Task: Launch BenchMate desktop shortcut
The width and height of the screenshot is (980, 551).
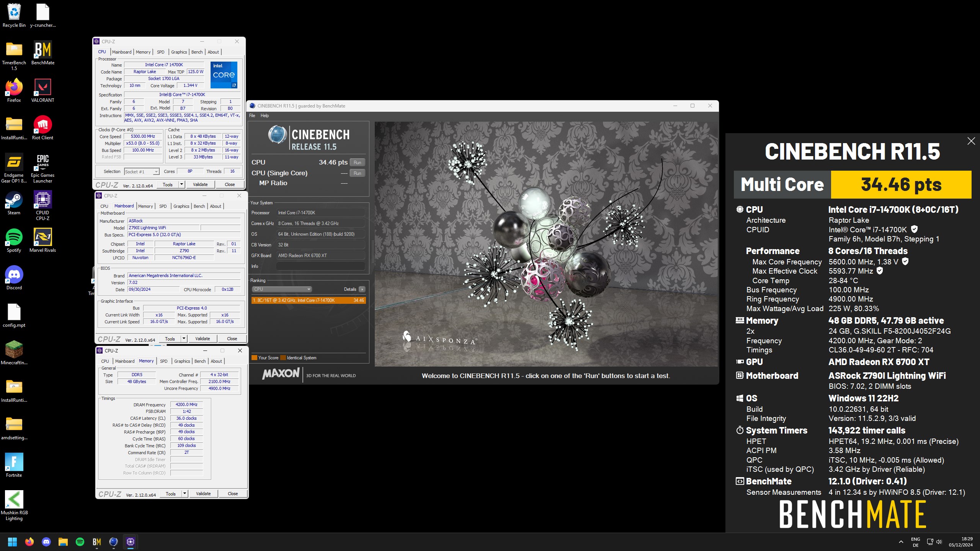Action: tap(42, 53)
